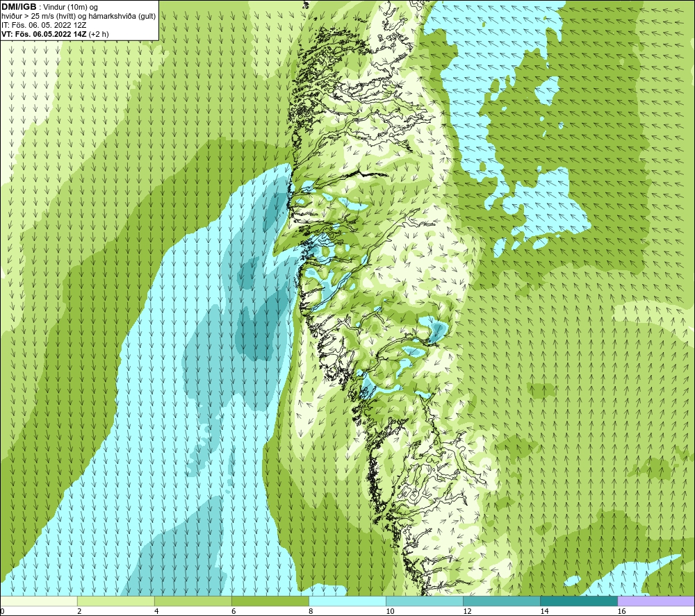Click the 10–12 m/s turquoise bar segment
The width and height of the screenshot is (695, 616).
pos(425,601)
